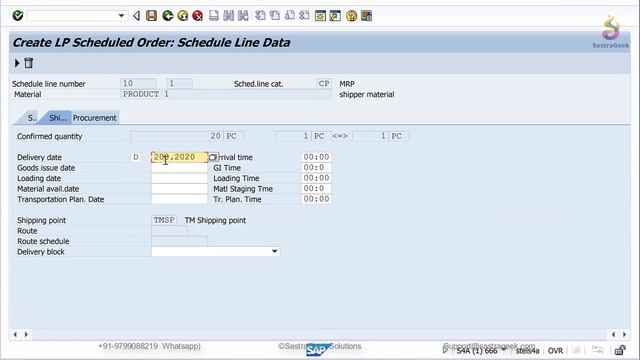Switch to the Shi... shipping tab
Viewport: 640px width, 360px height.
tap(58, 118)
